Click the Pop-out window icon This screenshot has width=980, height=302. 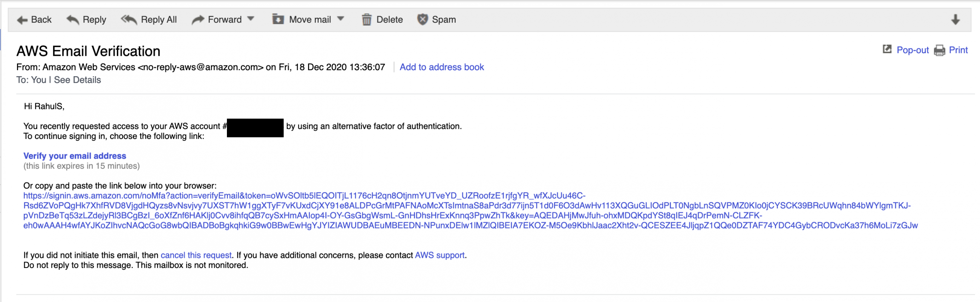point(887,49)
